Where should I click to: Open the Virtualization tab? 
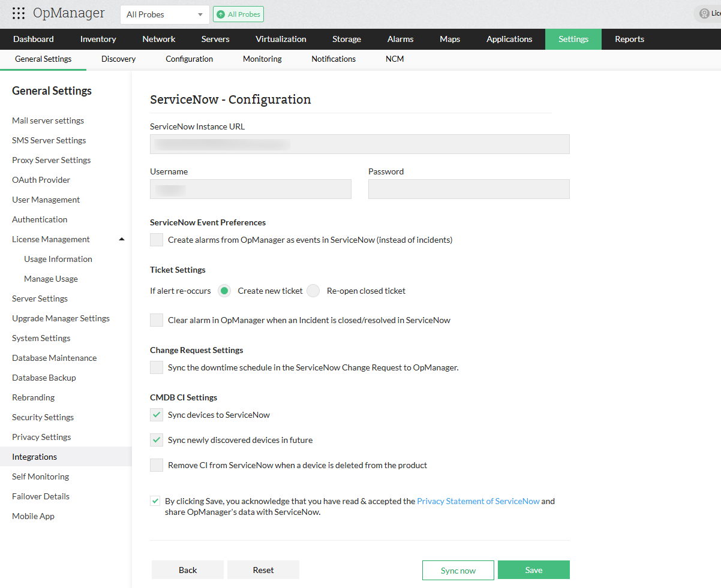coord(281,39)
